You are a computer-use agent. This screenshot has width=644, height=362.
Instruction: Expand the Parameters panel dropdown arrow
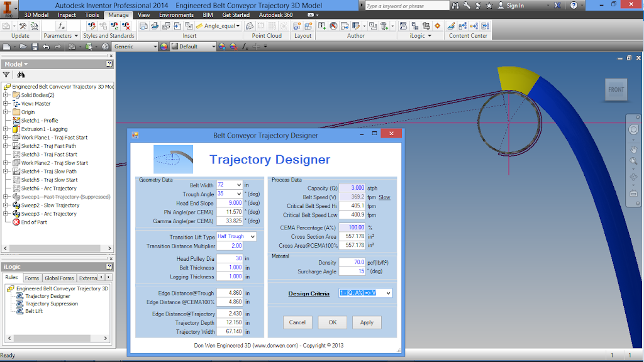coord(76,36)
